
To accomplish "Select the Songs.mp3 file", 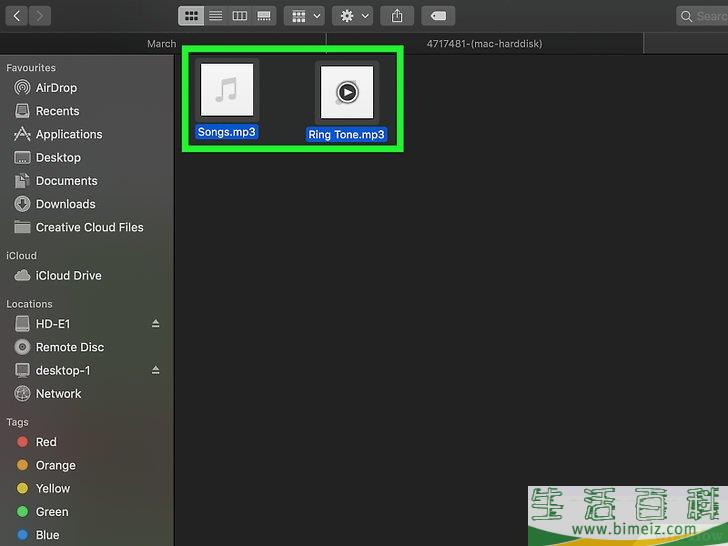I will click(x=227, y=92).
